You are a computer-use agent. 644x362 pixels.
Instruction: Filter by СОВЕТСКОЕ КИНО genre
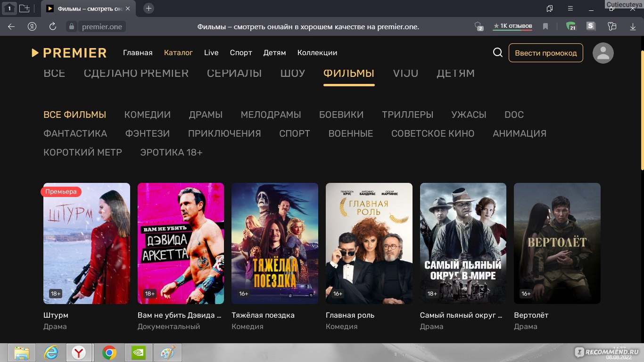pyautogui.click(x=433, y=133)
